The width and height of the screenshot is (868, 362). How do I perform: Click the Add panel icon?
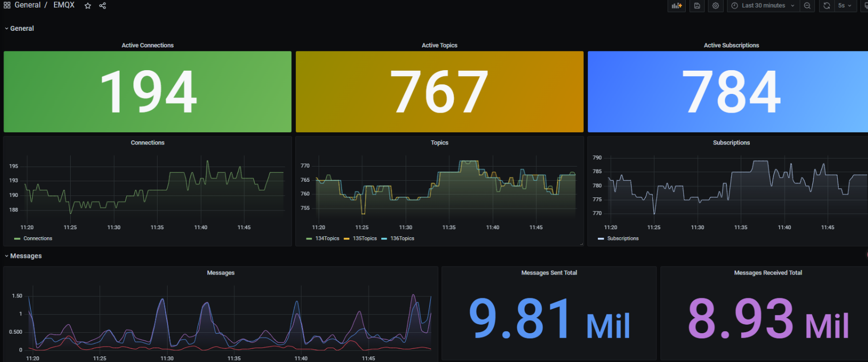pos(677,6)
